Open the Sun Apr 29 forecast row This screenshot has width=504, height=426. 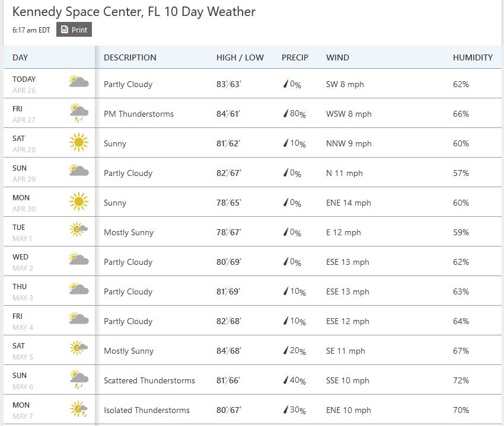[x=253, y=172]
